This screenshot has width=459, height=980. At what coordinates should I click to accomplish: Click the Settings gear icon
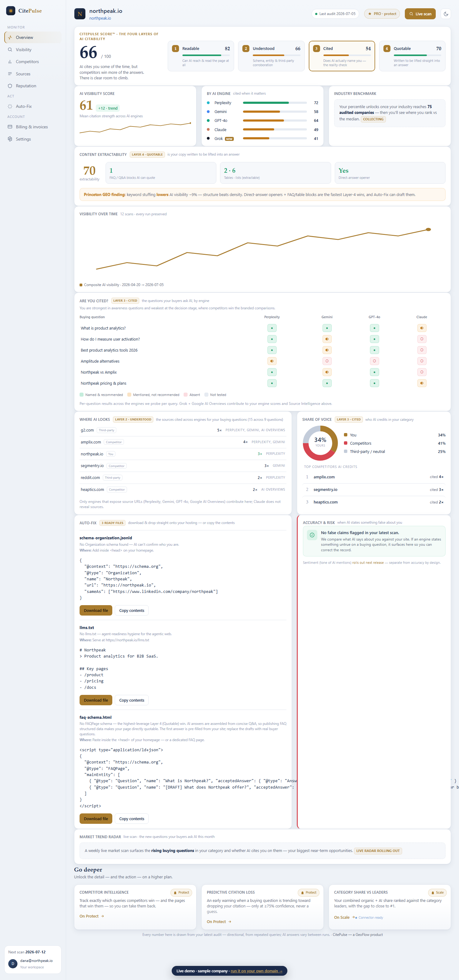click(10, 139)
